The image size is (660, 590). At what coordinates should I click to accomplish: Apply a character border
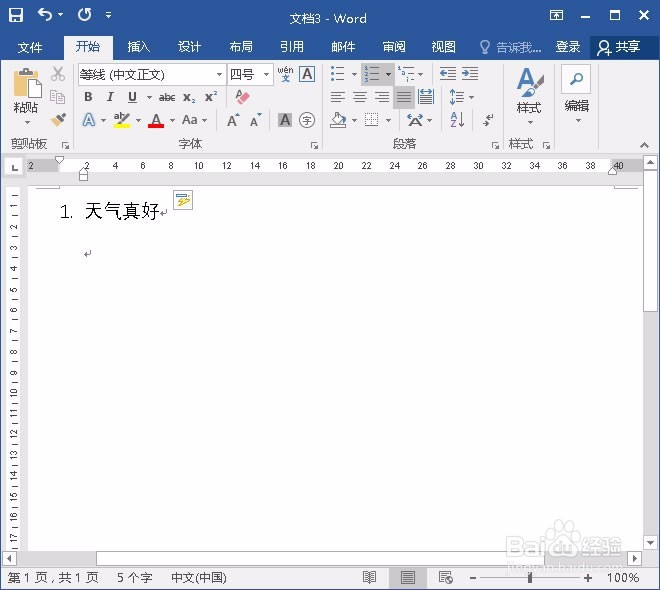point(307,74)
